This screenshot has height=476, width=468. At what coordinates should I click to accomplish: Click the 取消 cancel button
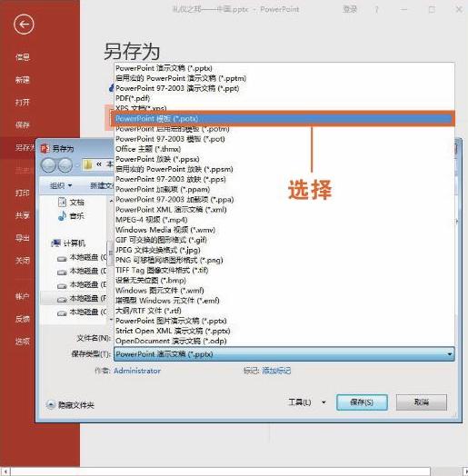point(422,402)
